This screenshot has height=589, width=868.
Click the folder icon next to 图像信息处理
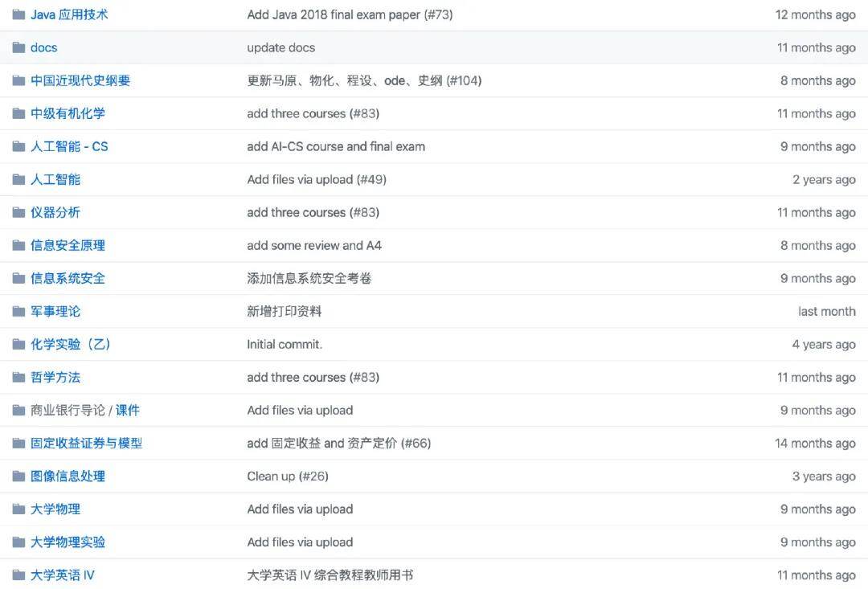(x=18, y=476)
